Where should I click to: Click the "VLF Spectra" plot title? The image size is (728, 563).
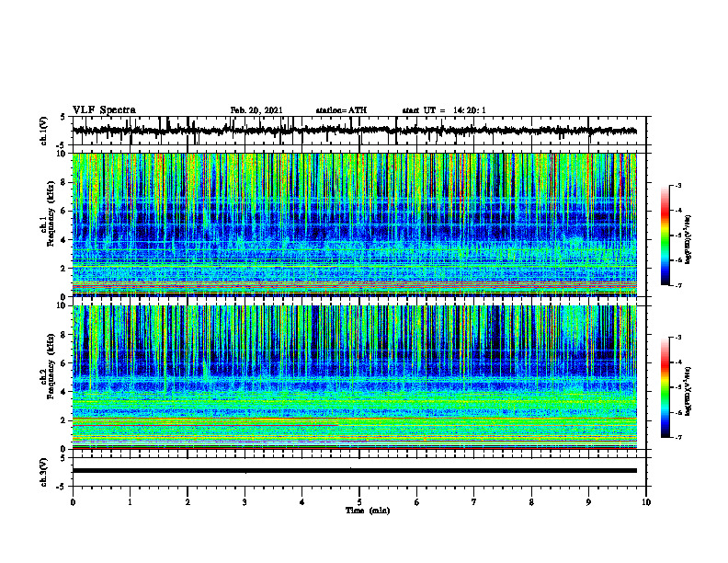pos(104,110)
